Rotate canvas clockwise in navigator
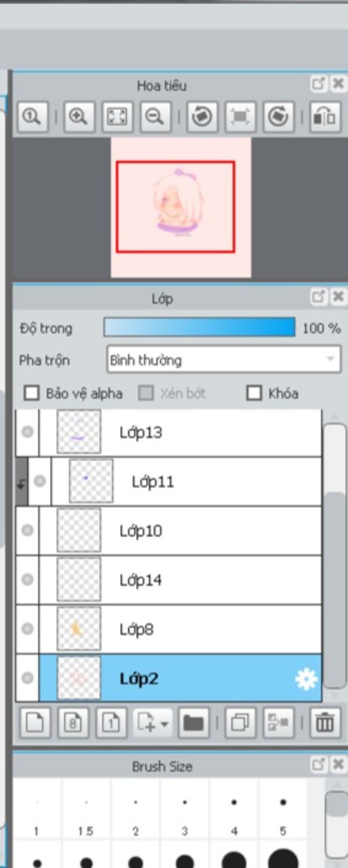 click(279, 117)
